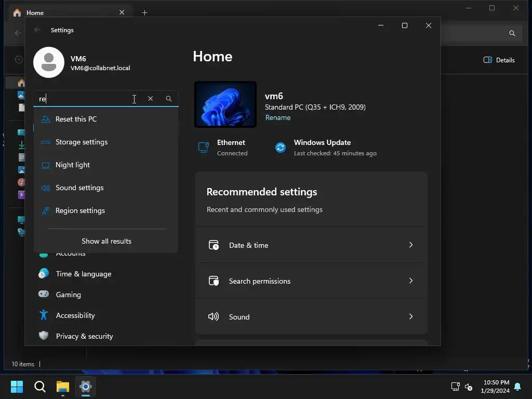Click the Recommended settings heading
The width and height of the screenshot is (532, 399).
pyautogui.click(x=262, y=192)
